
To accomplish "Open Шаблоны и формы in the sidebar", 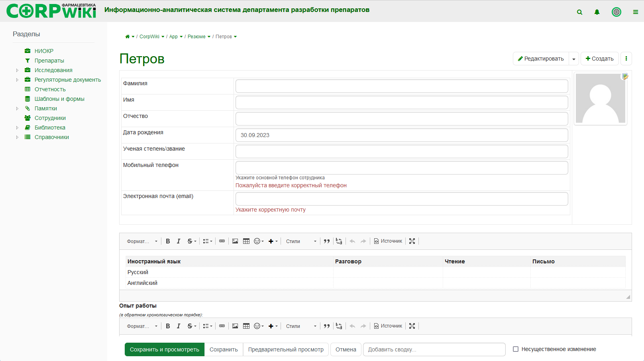I will 59,99.
